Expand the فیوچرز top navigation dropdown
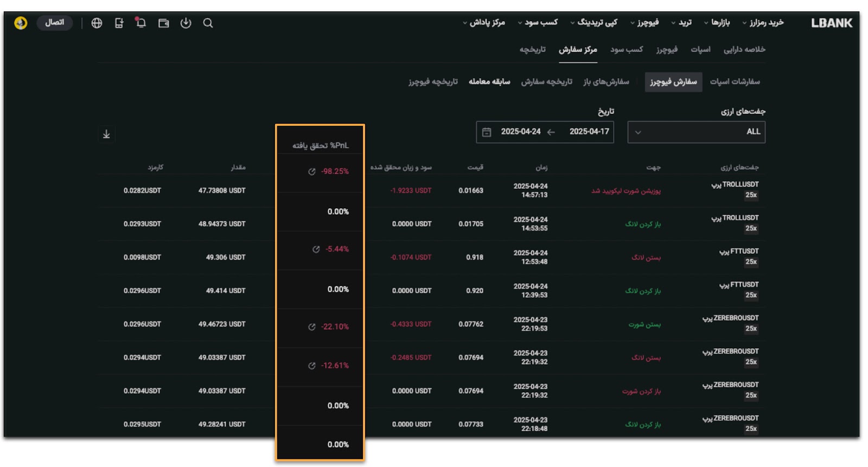The height and width of the screenshot is (467, 868). point(644,23)
